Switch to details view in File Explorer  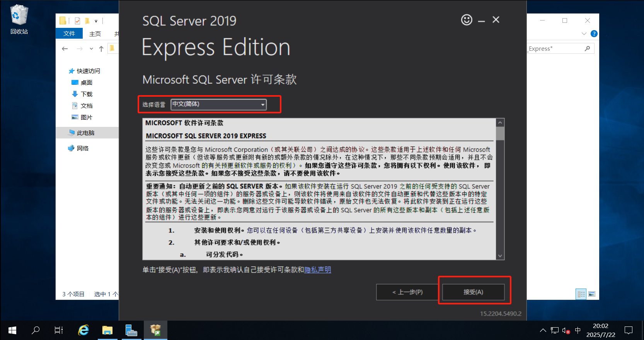pyautogui.click(x=581, y=294)
